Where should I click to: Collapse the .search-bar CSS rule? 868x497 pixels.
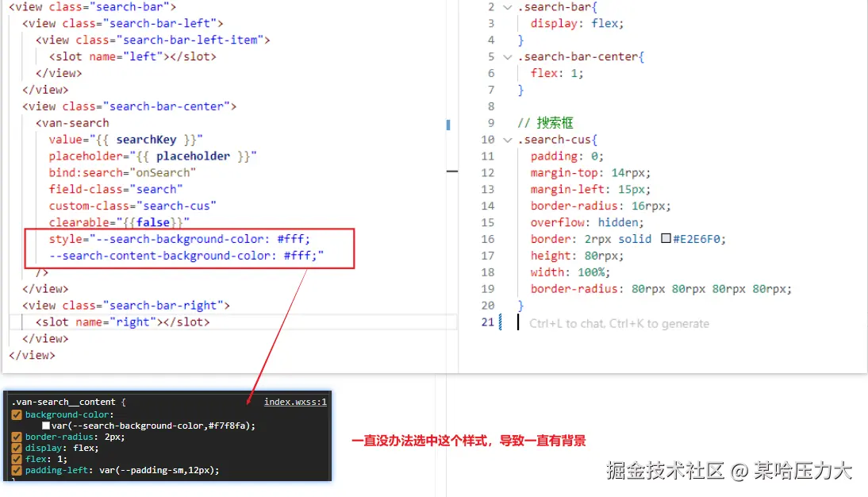pyautogui.click(x=508, y=6)
